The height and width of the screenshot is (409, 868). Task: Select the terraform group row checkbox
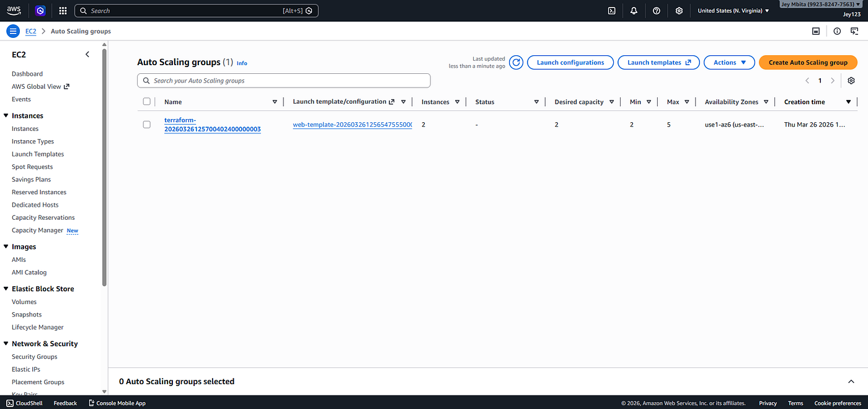147,124
